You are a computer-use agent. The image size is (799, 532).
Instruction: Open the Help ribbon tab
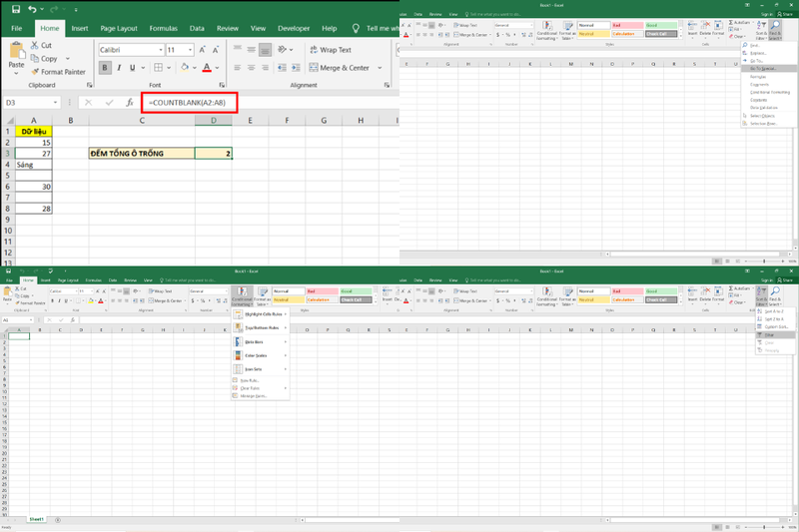tap(330, 29)
